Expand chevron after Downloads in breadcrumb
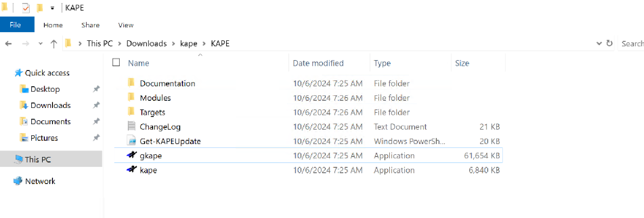 (x=174, y=44)
